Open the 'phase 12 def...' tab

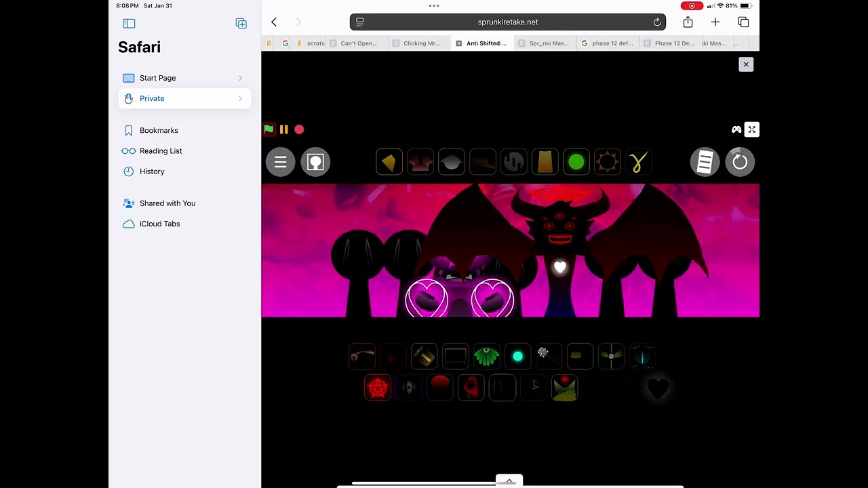click(607, 43)
